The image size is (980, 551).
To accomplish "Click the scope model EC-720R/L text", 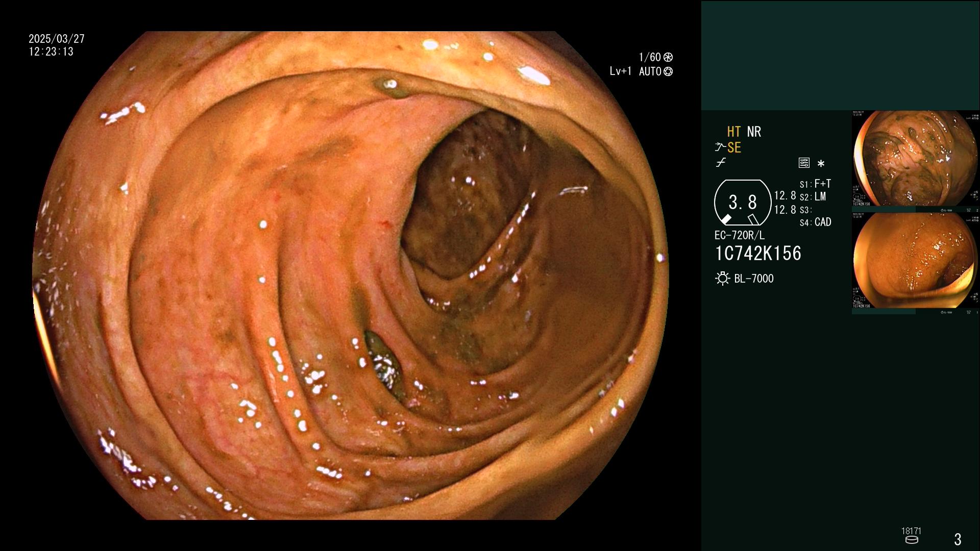I will (740, 236).
